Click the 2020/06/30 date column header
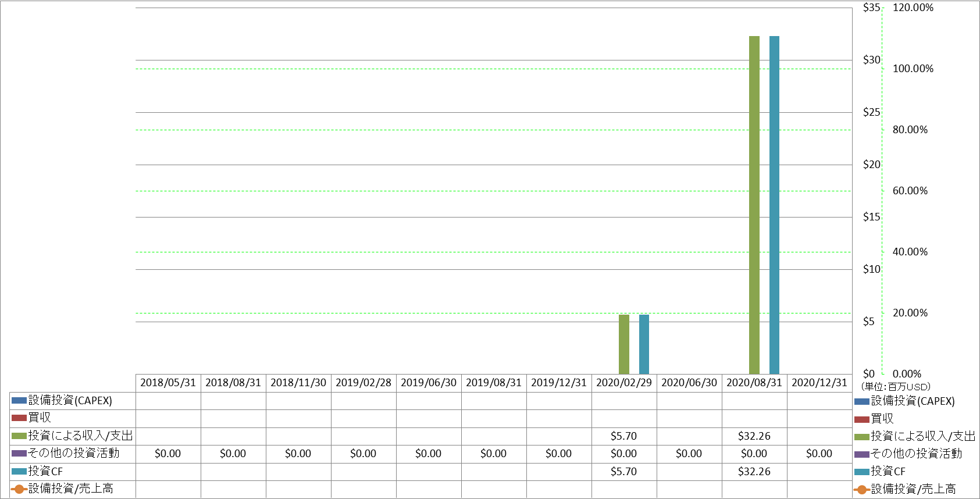Screen dimensions: 980x499 tap(689, 383)
